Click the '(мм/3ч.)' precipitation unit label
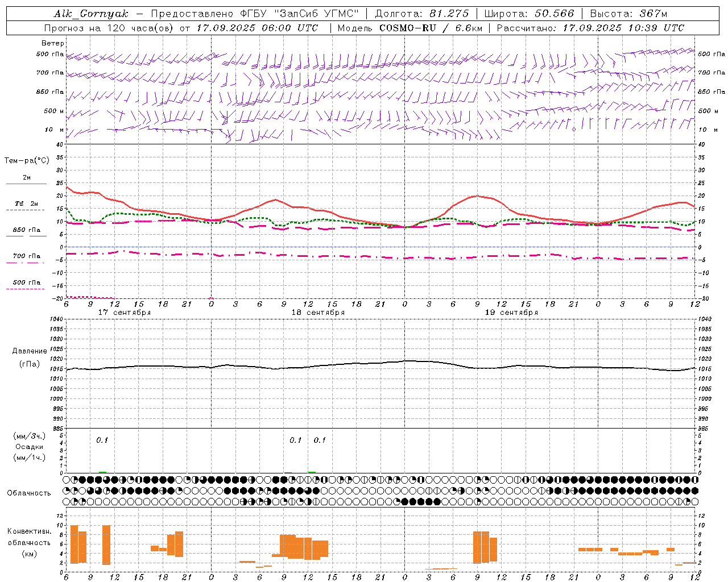The height and width of the screenshot is (582, 728). [x=30, y=436]
